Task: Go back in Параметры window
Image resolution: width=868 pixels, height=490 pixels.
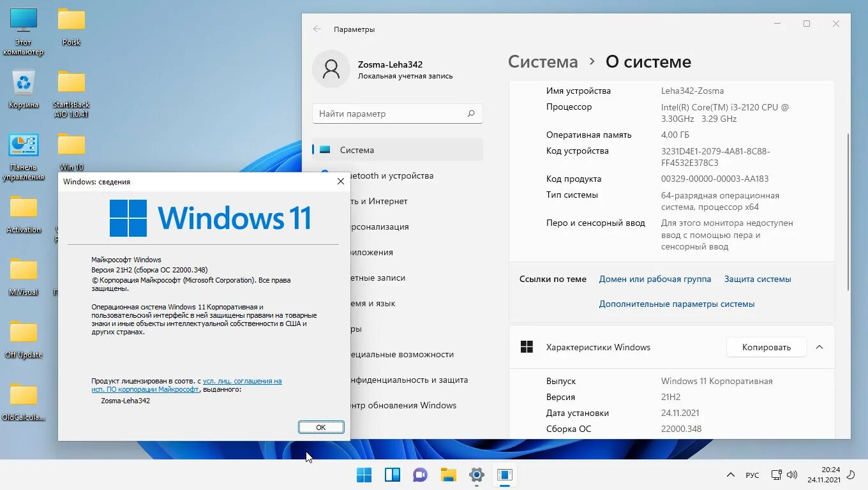Action: click(317, 29)
